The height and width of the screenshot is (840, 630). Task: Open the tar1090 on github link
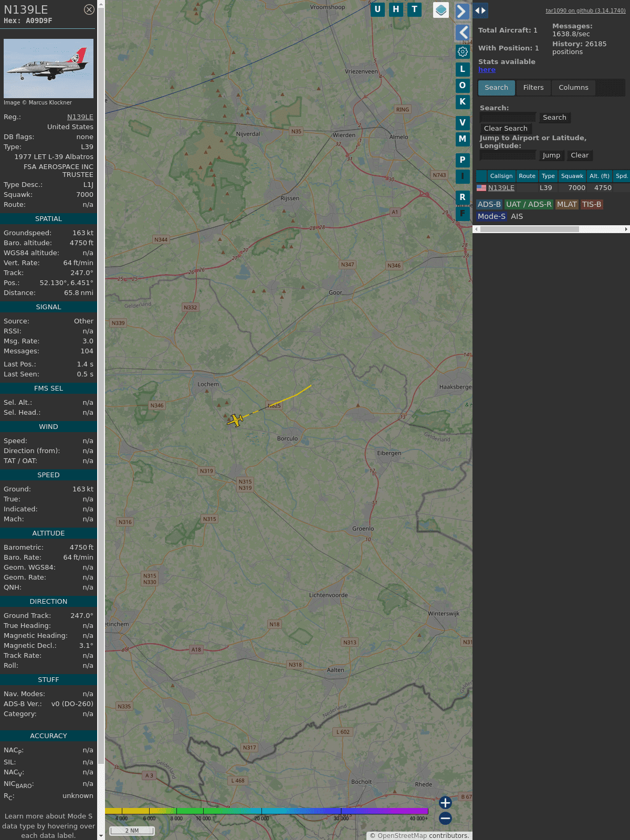coord(585,10)
